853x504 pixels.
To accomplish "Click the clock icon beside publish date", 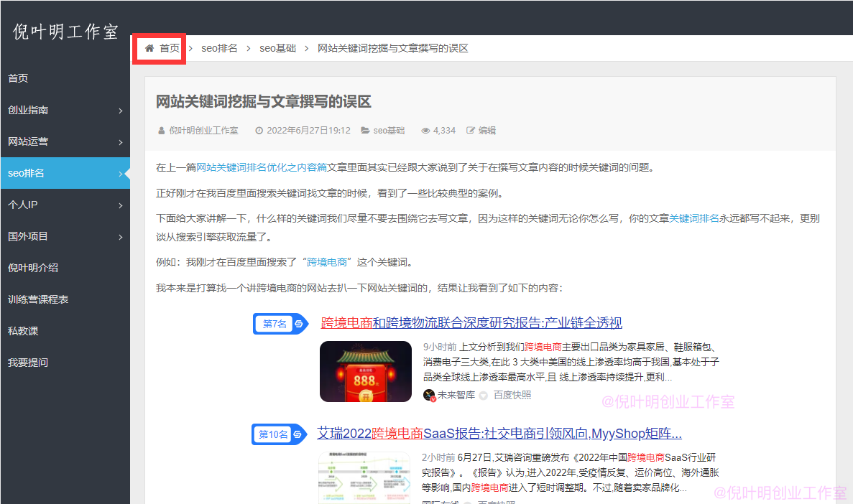I will coord(259,131).
